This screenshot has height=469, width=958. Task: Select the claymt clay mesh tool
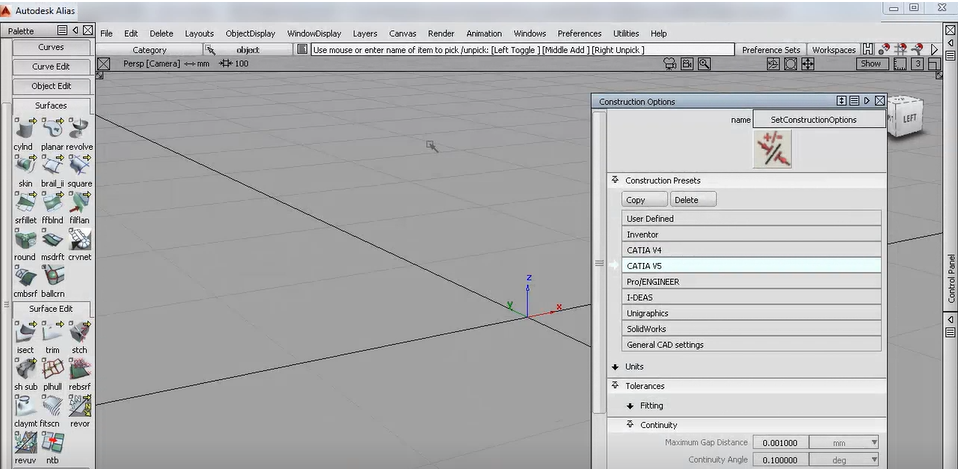pos(25,405)
